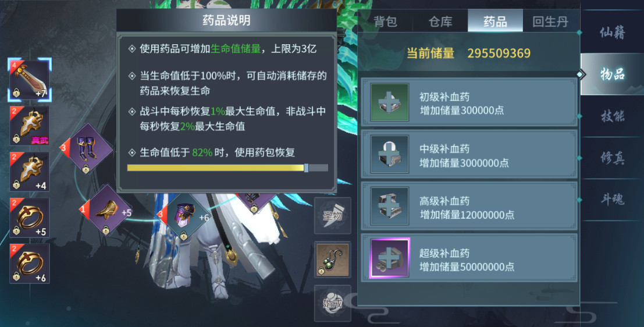Select the 超级补血药 purple potion icon
The width and height of the screenshot is (644, 327).
point(389,258)
